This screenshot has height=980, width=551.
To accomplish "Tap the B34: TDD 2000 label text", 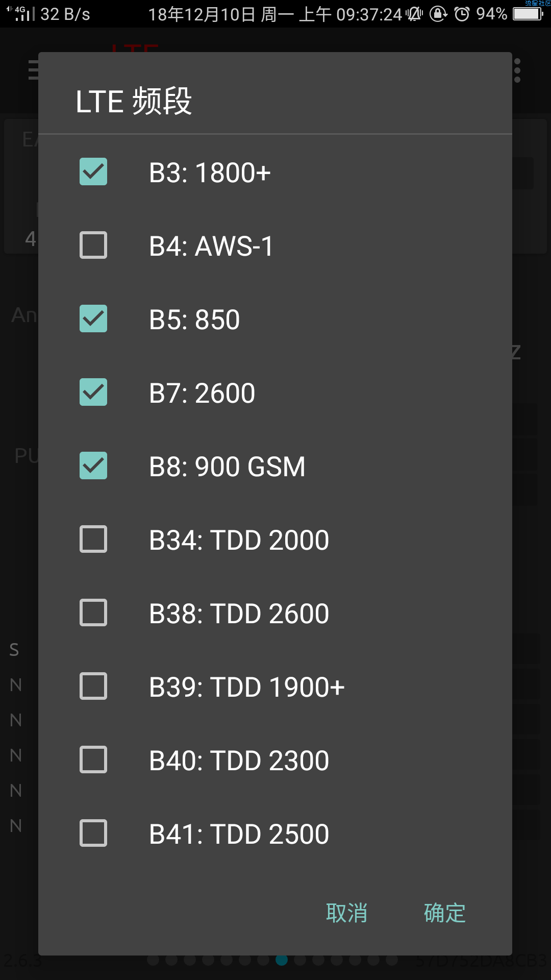I will [239, 540].
